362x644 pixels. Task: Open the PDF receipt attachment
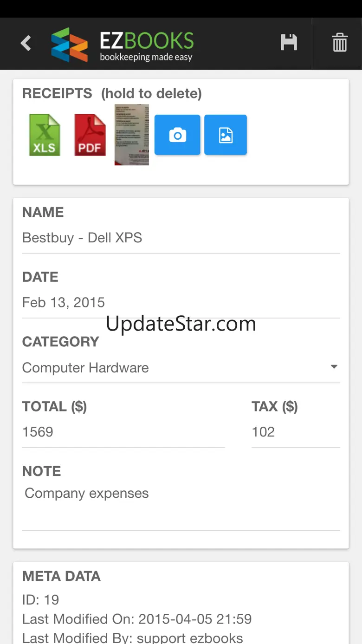point(90,135)
